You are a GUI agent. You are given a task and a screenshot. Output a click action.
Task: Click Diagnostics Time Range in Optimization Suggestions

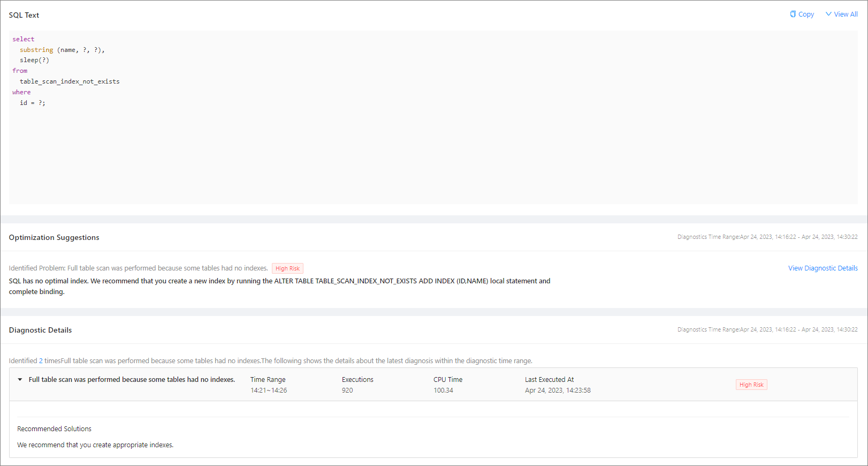coord(767,237)
